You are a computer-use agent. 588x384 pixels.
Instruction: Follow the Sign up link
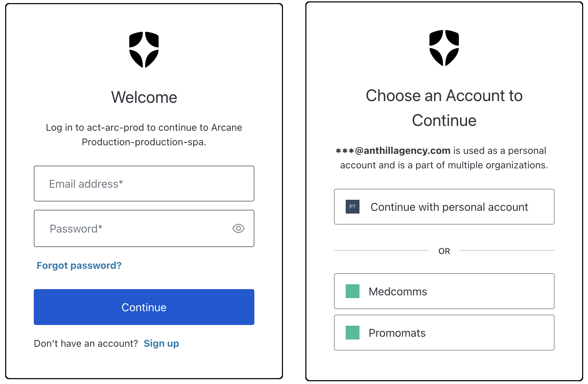161,343
